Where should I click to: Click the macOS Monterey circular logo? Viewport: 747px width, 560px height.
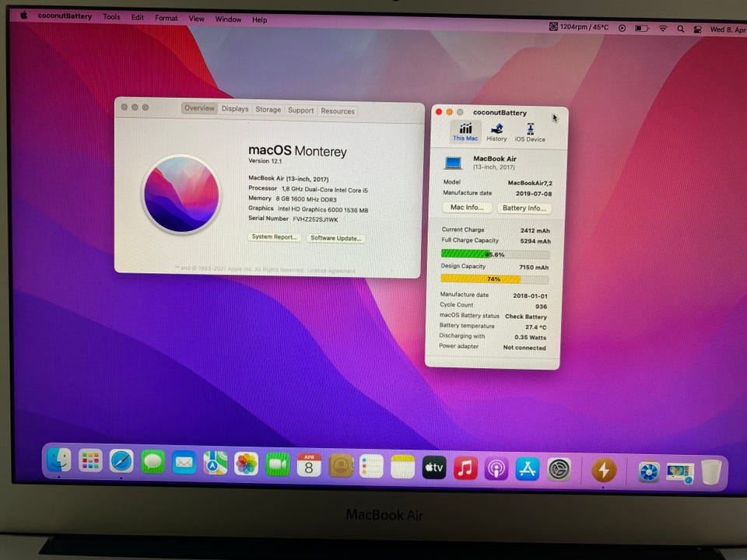coord(181,194)
